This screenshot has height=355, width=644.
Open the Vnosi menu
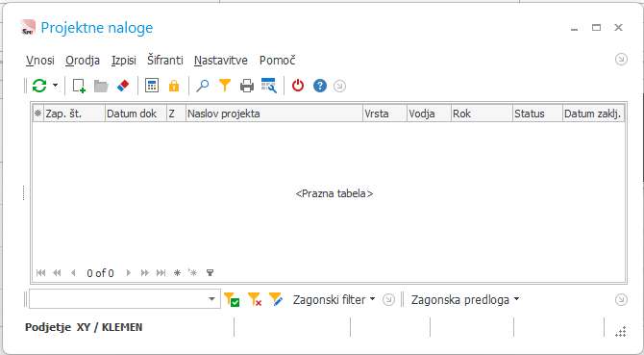(40, 61)
